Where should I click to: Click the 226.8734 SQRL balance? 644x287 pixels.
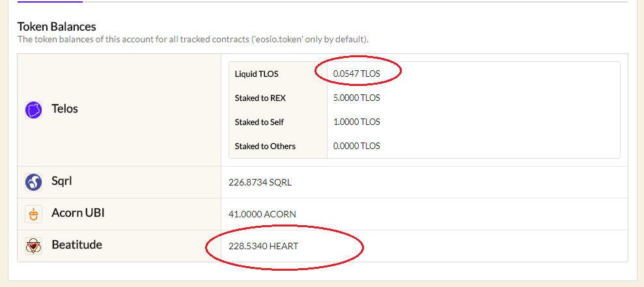point(260,182)
